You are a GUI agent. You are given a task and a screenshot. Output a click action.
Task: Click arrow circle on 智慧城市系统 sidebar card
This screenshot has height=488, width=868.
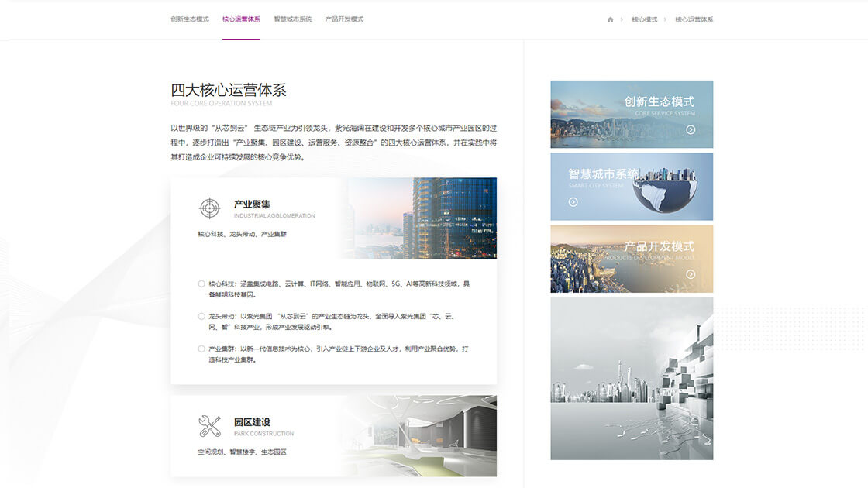pyautogui.click(x=573, y=202)
